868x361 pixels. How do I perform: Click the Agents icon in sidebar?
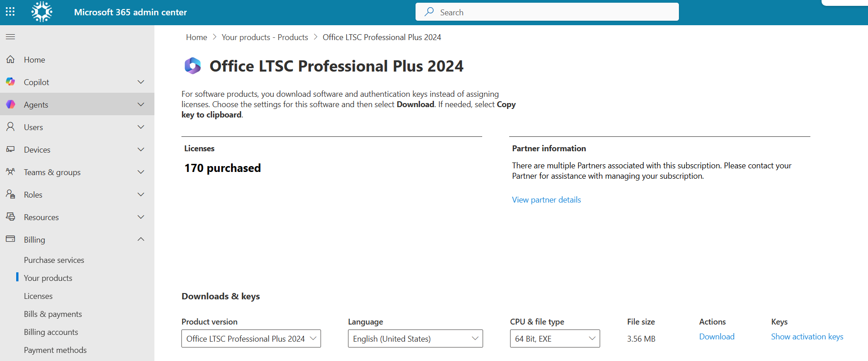[10, 104]
